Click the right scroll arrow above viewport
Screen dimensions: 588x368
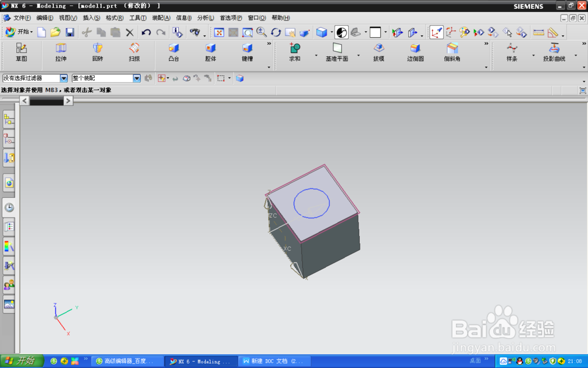68,101
